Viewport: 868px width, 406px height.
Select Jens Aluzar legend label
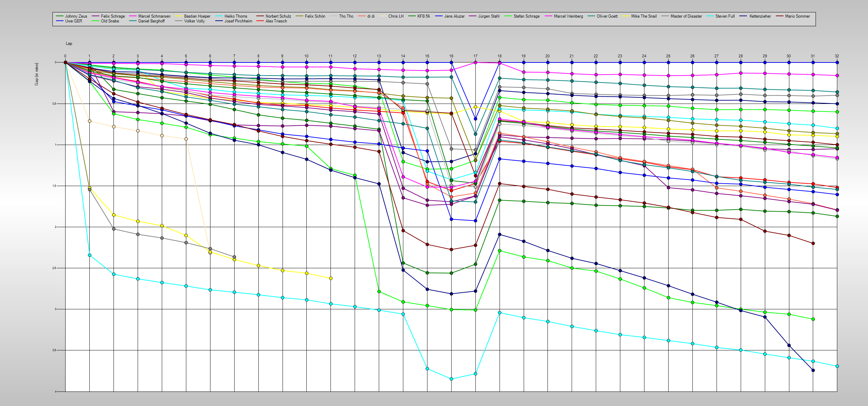[x=454, y=16]
